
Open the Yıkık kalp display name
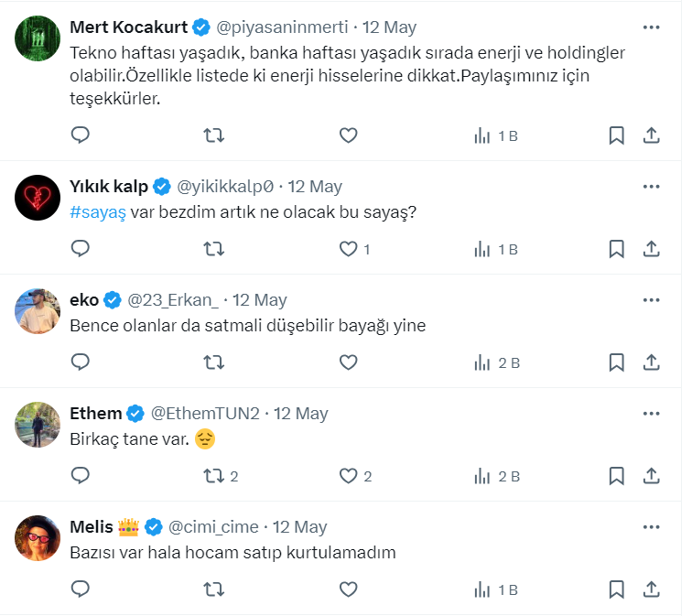109,187
